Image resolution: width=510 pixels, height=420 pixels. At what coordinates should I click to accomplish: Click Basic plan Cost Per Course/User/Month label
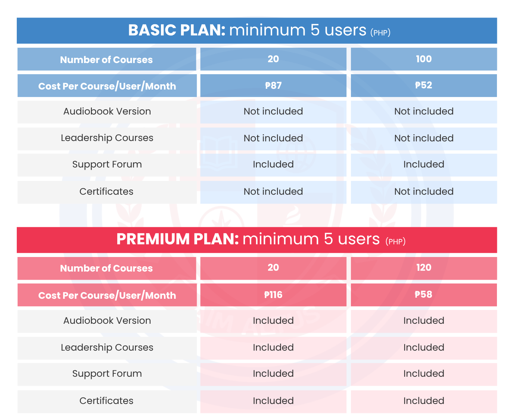coord(107,86)
